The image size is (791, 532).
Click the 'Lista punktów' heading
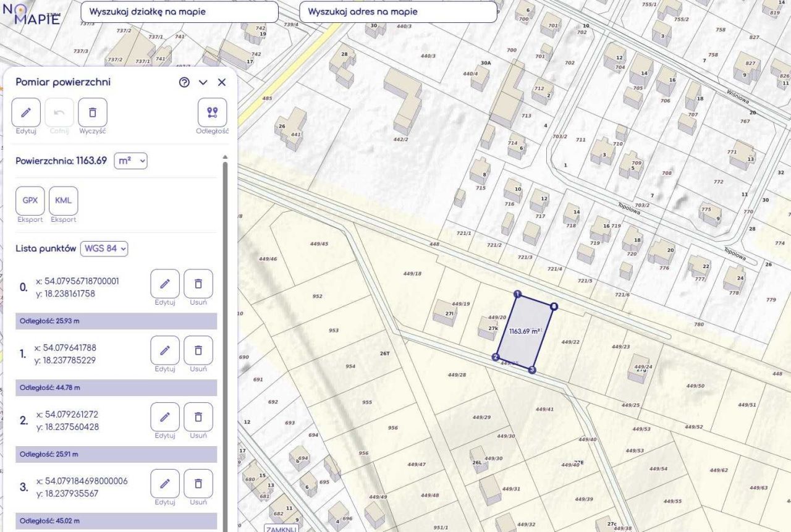[46, 248]
